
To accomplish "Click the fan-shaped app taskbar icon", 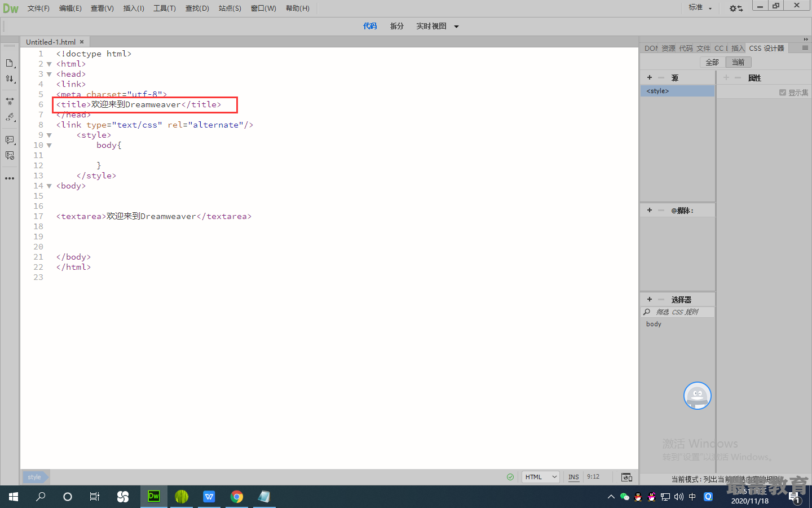I will tap(123, 497).
